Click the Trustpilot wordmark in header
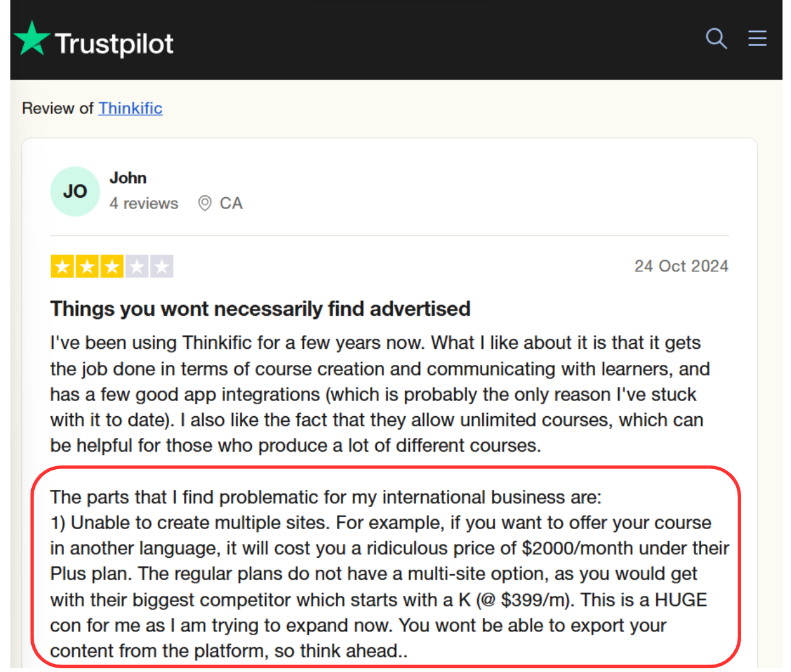The image size is (791, 672). (114, 44)
